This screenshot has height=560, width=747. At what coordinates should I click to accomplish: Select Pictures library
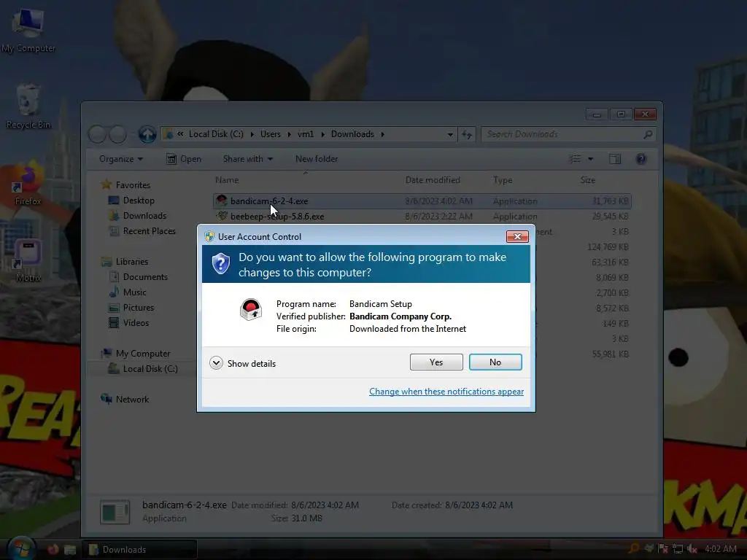pos(139,308)
